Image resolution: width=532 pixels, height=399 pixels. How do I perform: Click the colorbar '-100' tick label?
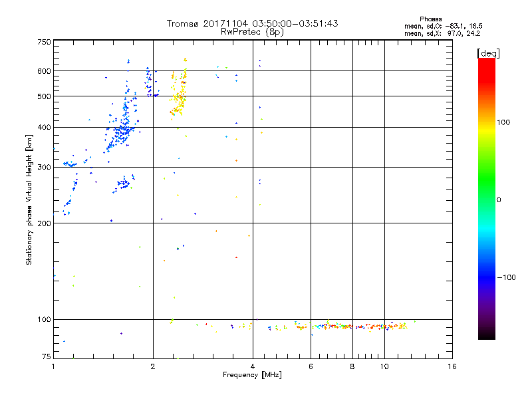pos(506,277)
